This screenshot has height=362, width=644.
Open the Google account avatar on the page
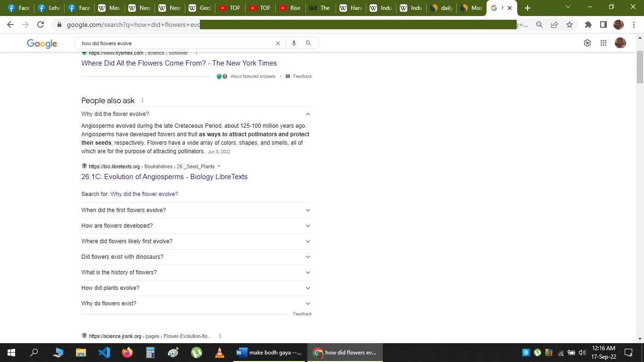(x=620, y=43)
